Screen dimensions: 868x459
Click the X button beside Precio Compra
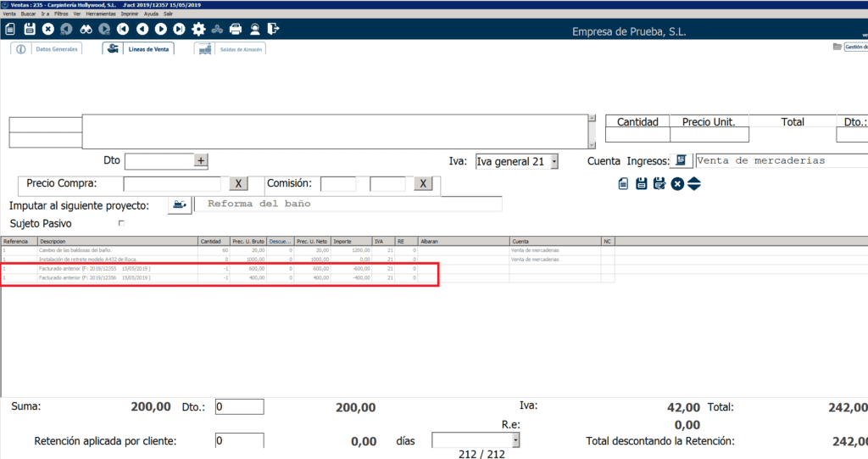[240, 183]
